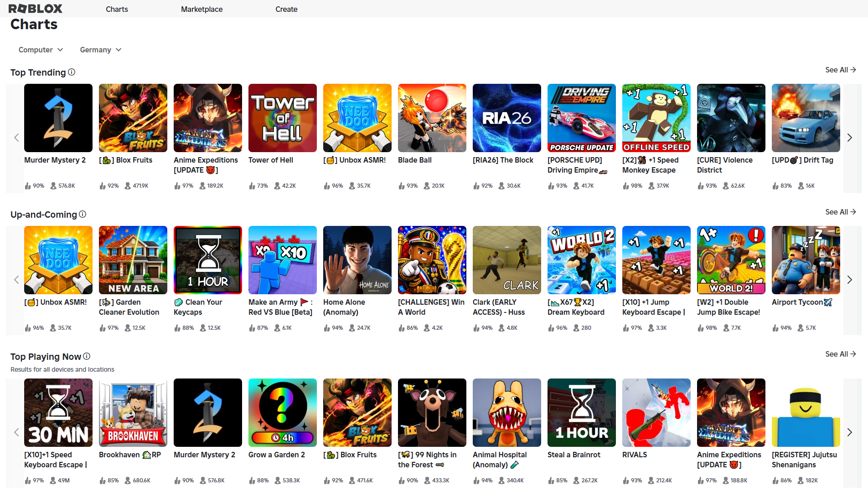868x491 pixels.
Task: Open the Drift Tag game icon
Action: coord(806,118)
